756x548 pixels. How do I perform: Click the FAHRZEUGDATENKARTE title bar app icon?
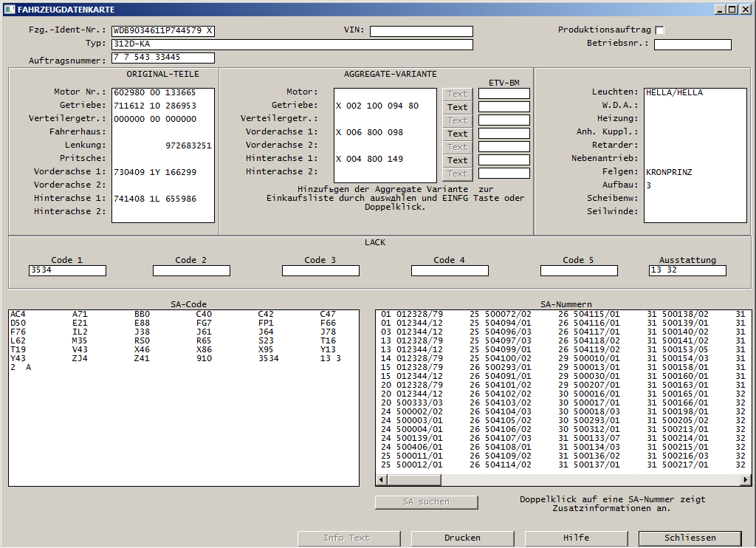[x=9, y=9]
